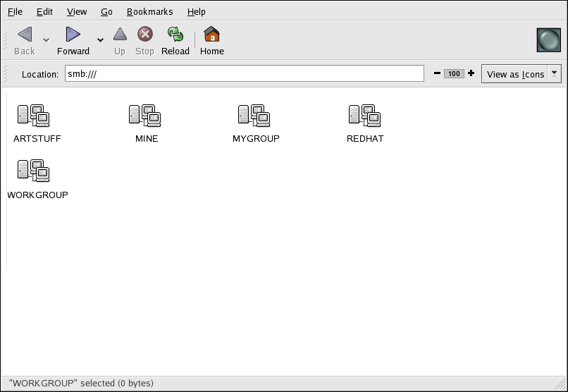Click the Reload toolbar icon
Screen dimensions: 568x392
click(175, 41)
